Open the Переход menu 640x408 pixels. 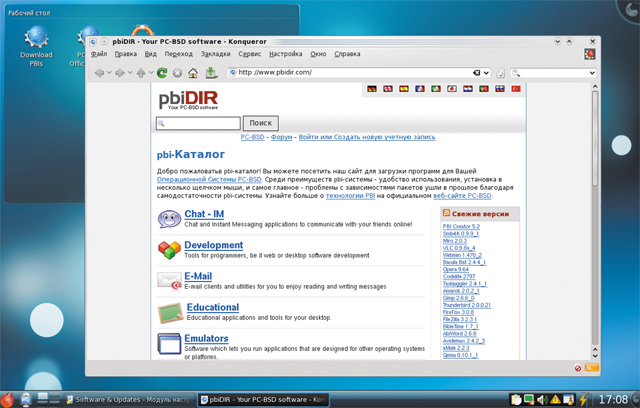[x=179, y=54]
